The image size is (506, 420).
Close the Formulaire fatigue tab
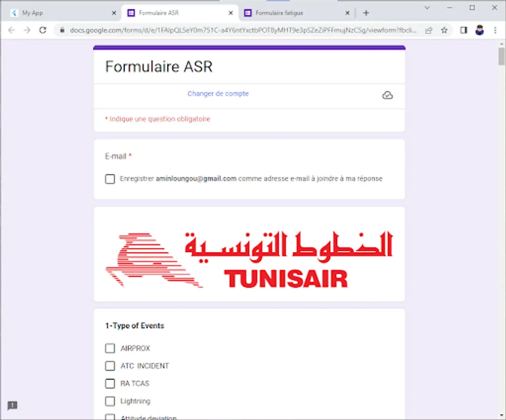coord(347,13)
